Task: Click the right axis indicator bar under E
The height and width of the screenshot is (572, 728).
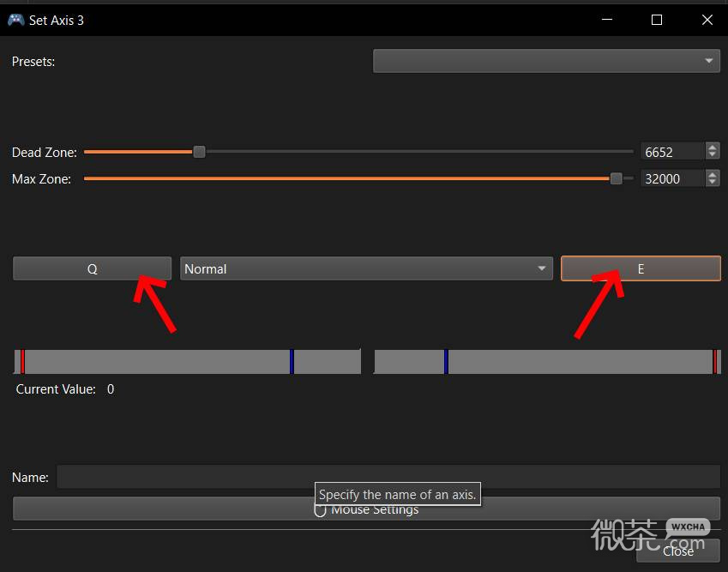Action: click(x=547, y=362)
